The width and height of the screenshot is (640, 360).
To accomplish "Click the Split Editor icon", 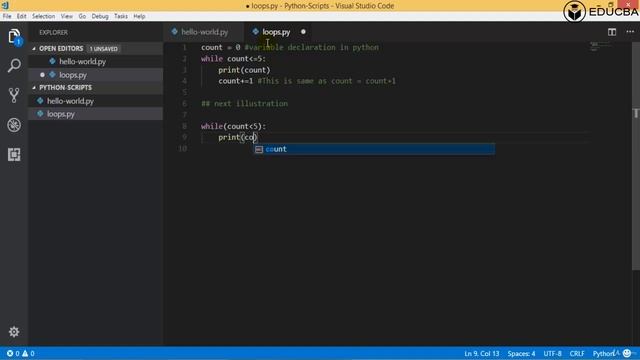I will [x=611, y=32].
